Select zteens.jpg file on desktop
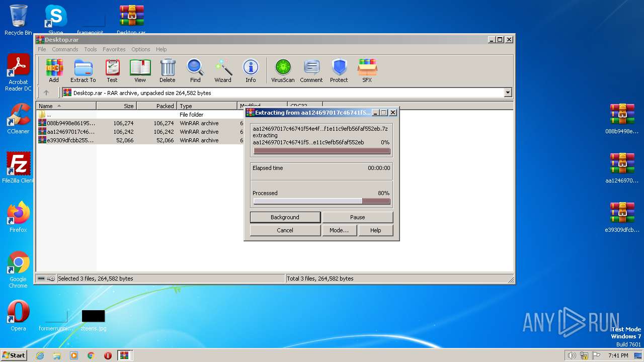Screen dimensions: 644x362 pyautogui.click(x=94, y=320)
